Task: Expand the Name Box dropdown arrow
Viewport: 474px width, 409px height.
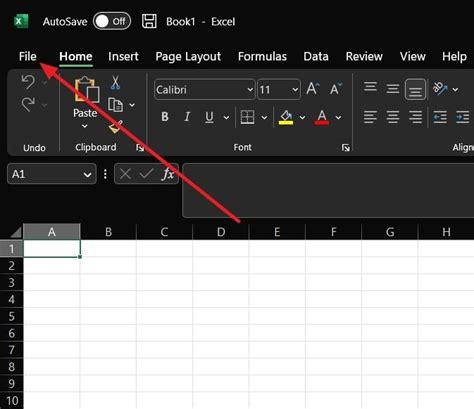Action: coord(87,174)
